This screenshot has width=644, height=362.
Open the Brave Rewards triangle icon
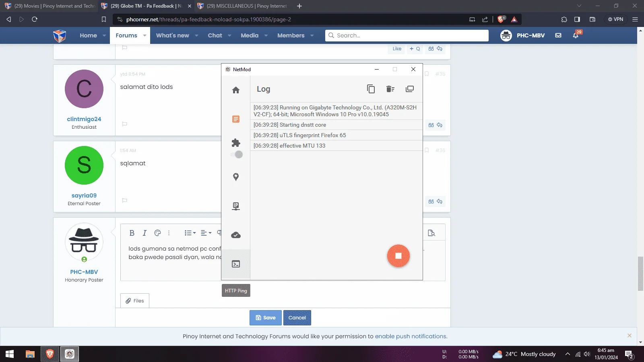point(514,19)
